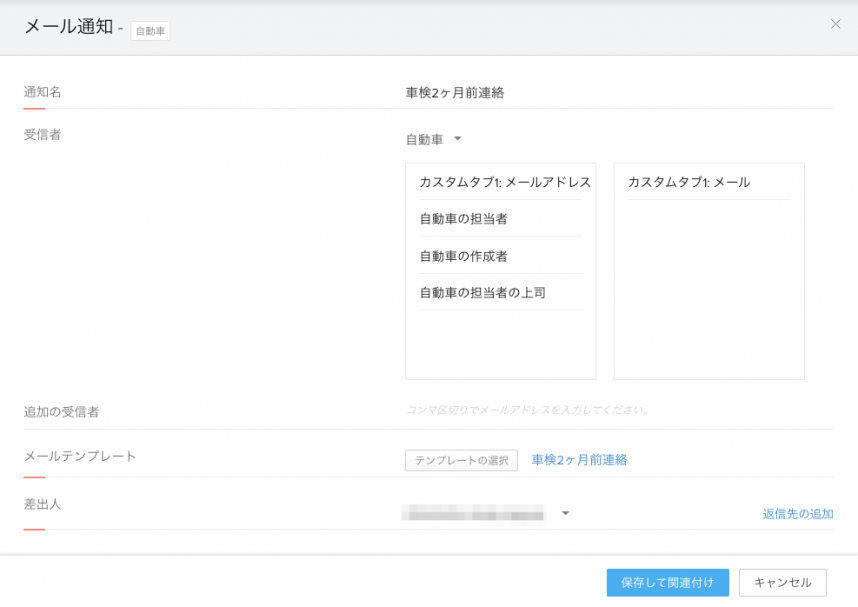
Task: Click the 保存して関連付け button
Action: tap(667, 582)
